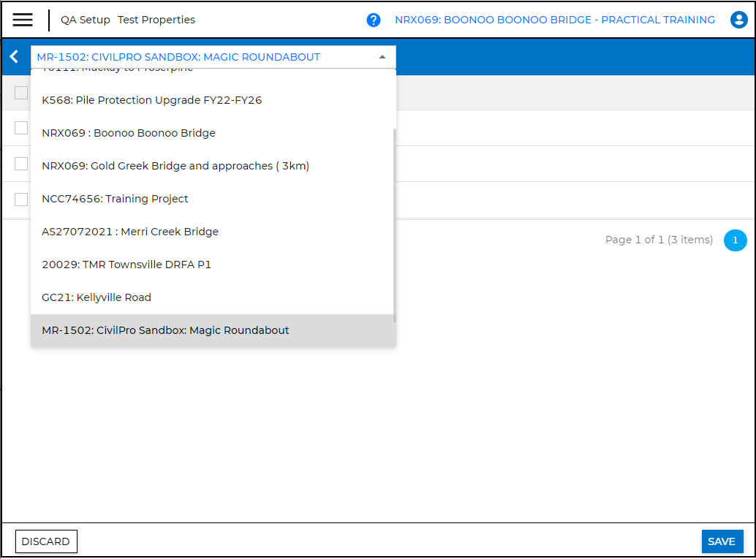Tick the third row checkbox below header
Viewport: 756px width, 559px height.
click(x=21, y=199)
